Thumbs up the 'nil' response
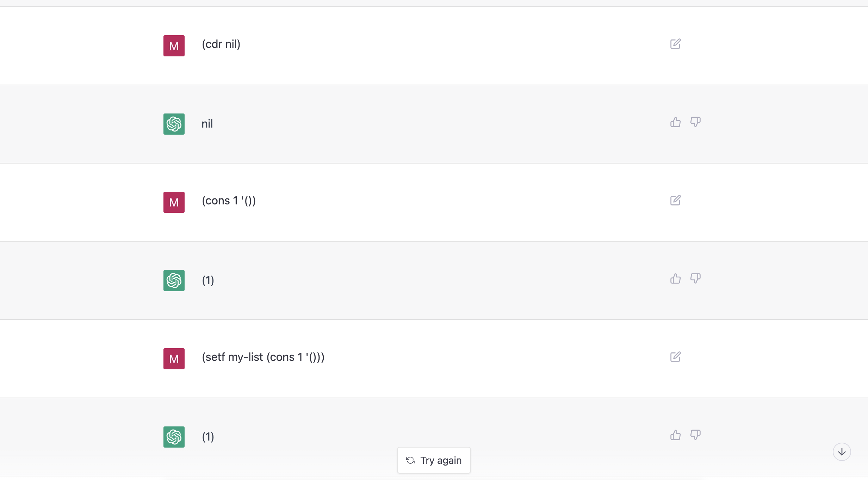The height and width of the screenshot is (480, 868). (675, 122)
